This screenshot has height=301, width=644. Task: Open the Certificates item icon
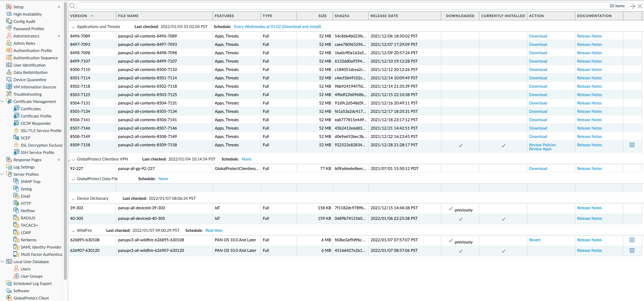16,109
